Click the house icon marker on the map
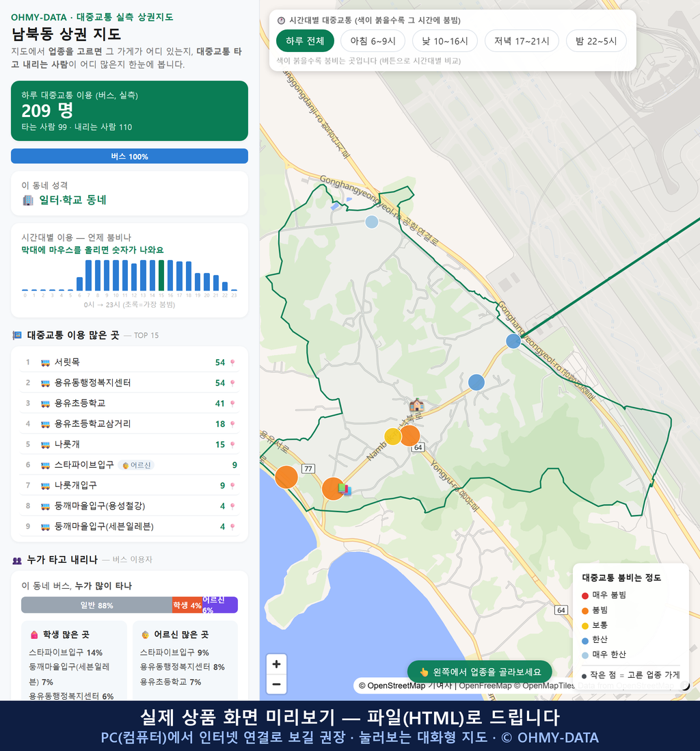 point(416,405)
